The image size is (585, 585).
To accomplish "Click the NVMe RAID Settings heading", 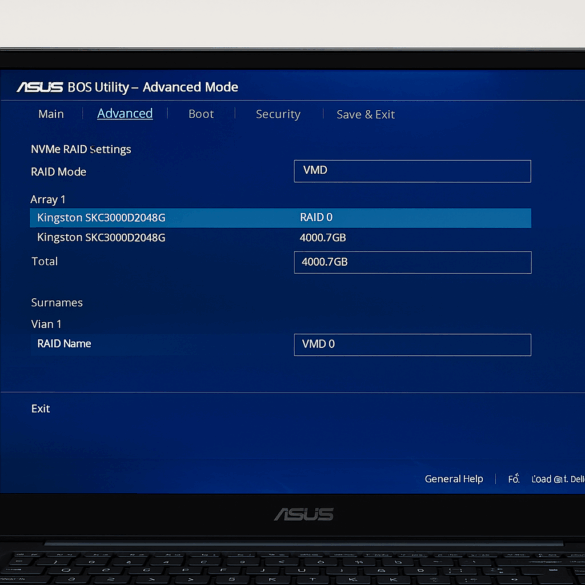I will tap(81, 149).
